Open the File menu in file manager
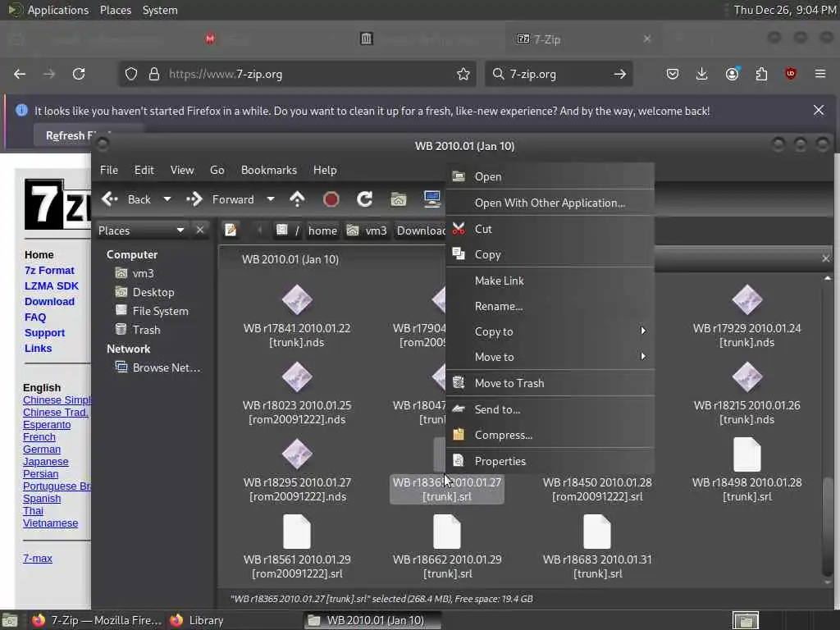Image resolution: width=840 pixels, height=630 pixels. click(109, 170)
